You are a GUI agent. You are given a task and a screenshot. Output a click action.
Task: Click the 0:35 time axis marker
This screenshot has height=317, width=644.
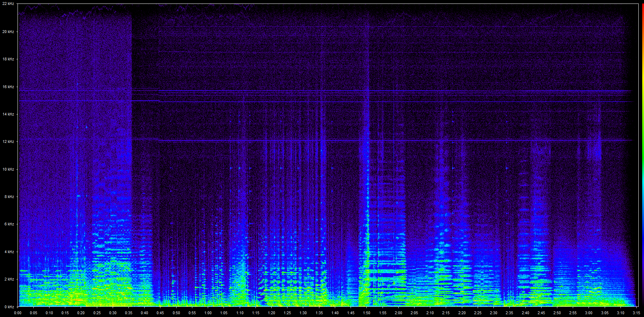[129, 313]
